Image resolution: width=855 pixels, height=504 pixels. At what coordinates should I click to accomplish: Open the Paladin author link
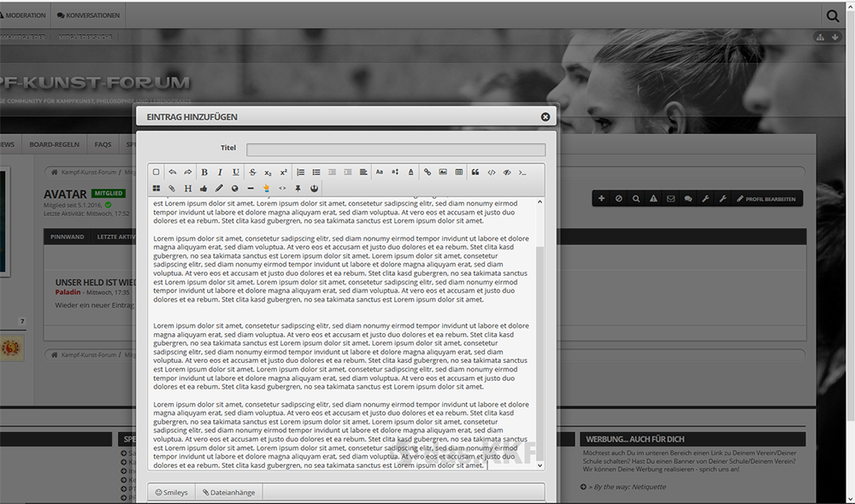pos(68,293)
